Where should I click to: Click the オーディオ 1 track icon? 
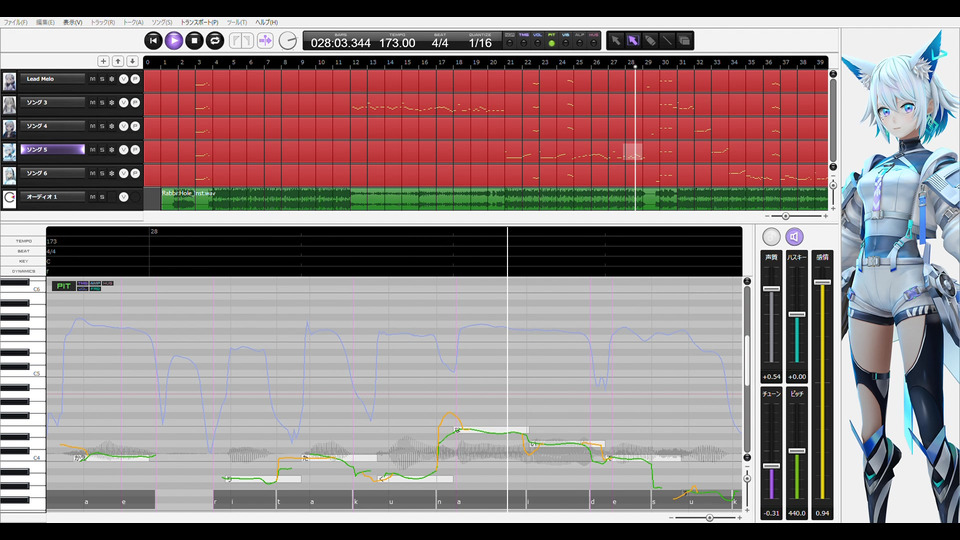click(9, 199)
